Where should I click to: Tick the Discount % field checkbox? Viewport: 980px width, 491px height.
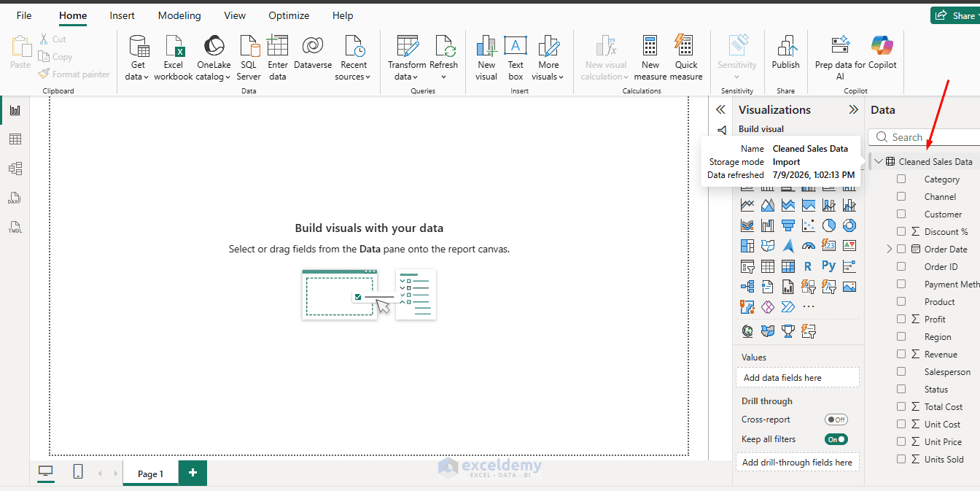click(x=901, y=231)
